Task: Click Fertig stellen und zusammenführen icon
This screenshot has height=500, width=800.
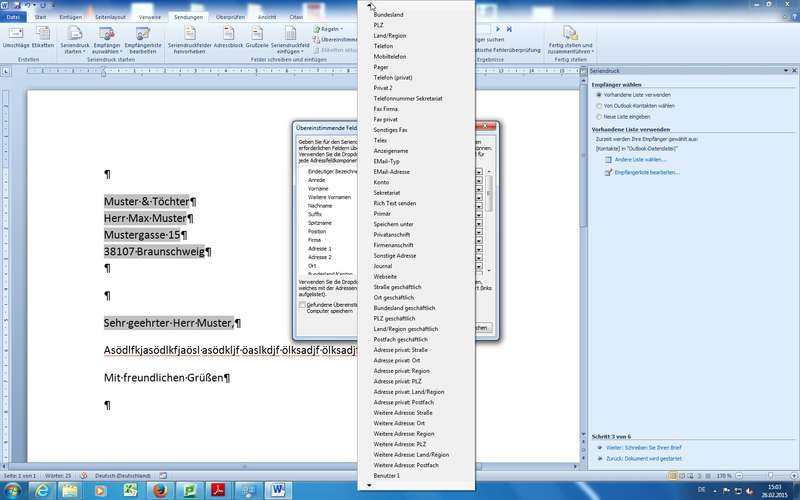Action: (570, 38)
